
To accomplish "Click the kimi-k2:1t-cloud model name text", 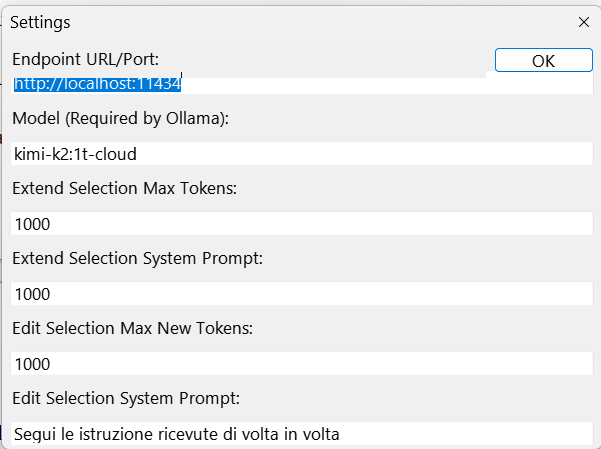I will click(x=75, y=154).
